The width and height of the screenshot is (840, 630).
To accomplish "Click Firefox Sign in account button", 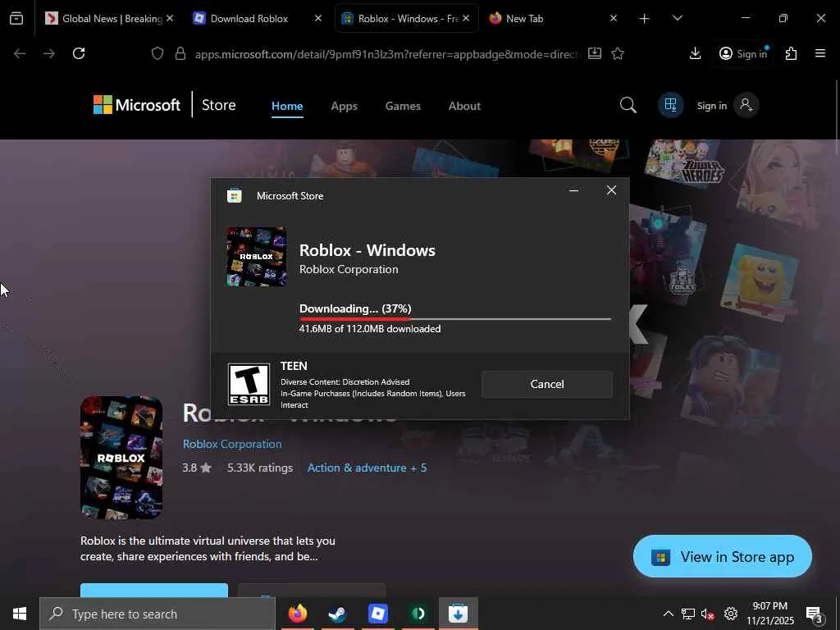I will [x=743, y=53].
